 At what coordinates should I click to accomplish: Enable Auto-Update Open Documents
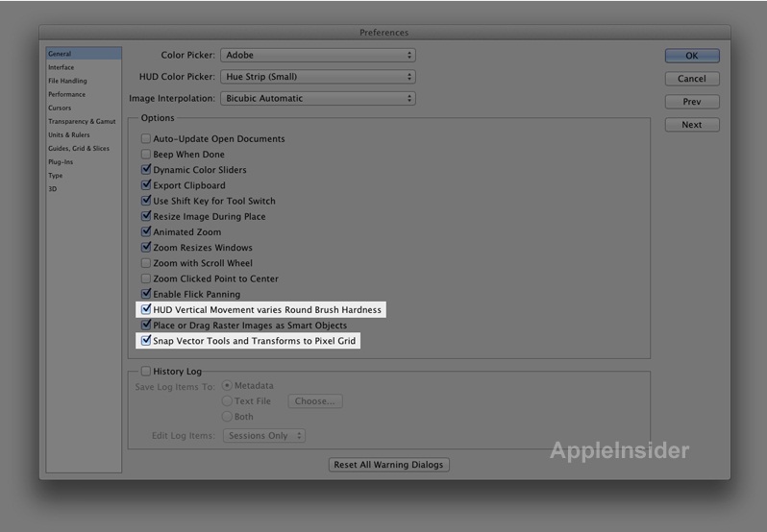point(146,138)
